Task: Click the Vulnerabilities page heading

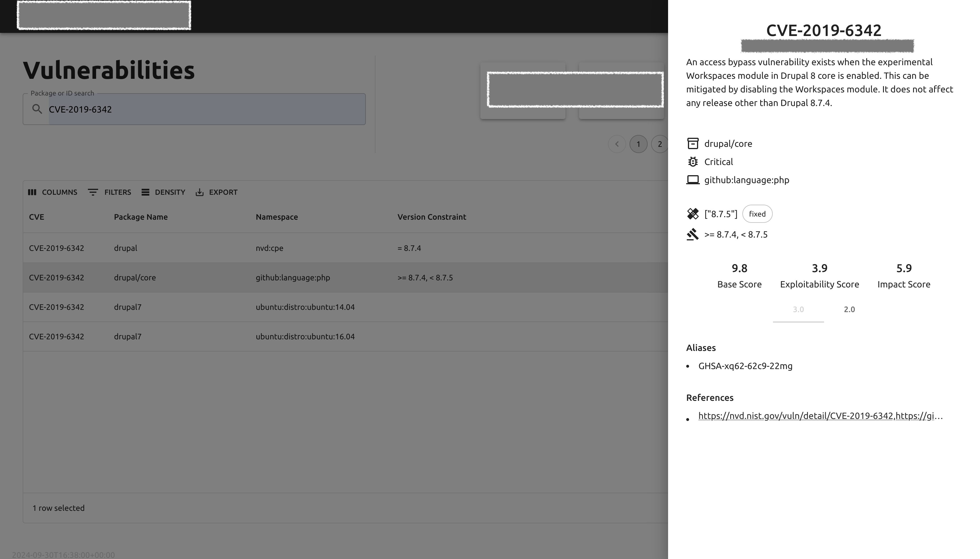Action: coord(109,70)
